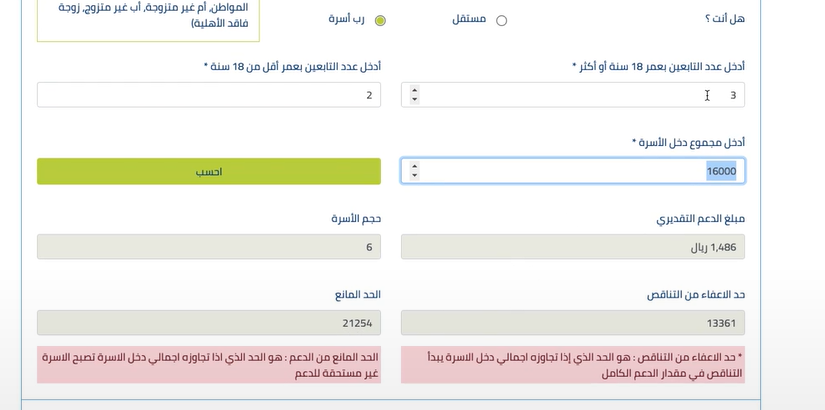Click the رب أسرة radio label text

346,19
